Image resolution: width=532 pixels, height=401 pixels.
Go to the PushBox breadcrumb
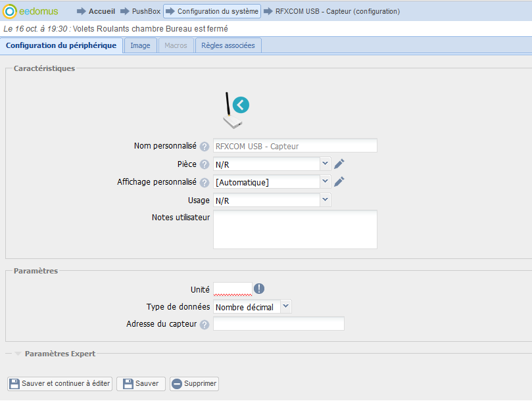point(141,11)
